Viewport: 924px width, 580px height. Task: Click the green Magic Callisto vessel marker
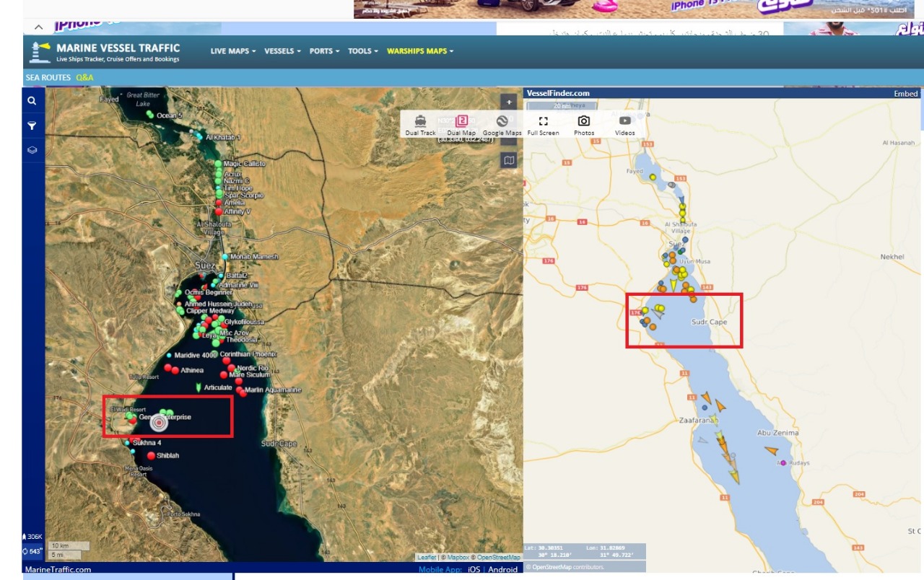218,164
